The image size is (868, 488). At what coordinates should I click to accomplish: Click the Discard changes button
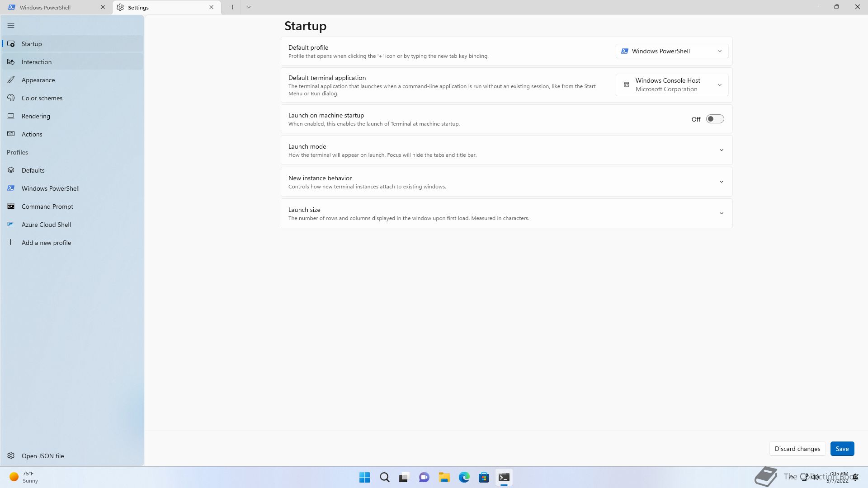click(x=797, y=449)
